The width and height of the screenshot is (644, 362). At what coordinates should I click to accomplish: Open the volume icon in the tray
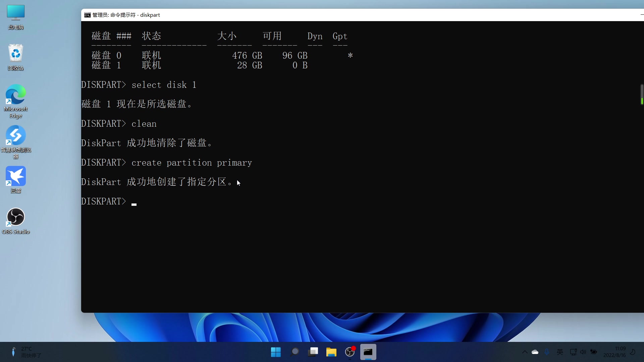coord(583,352)
